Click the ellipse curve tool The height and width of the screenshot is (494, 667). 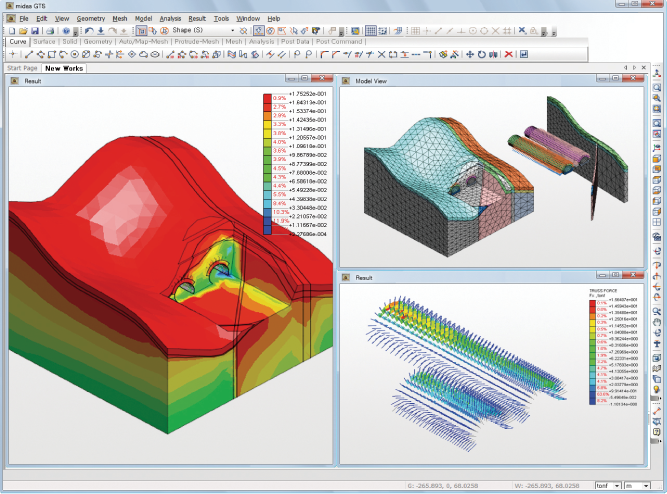[x=155, y=54]
